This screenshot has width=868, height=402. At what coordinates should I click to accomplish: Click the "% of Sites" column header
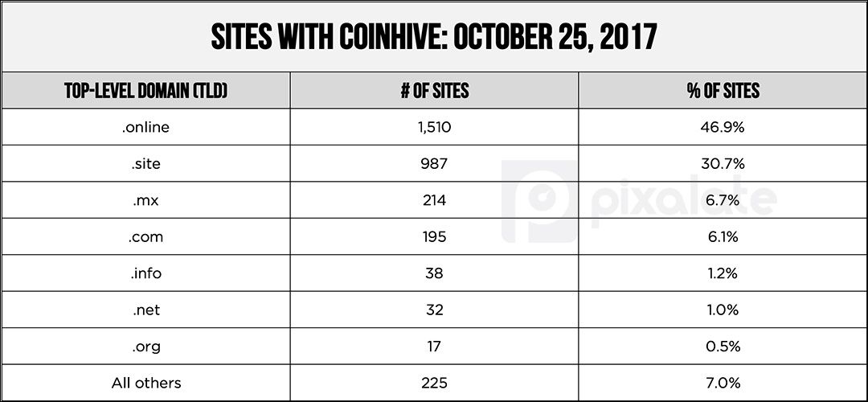(723, 90)
